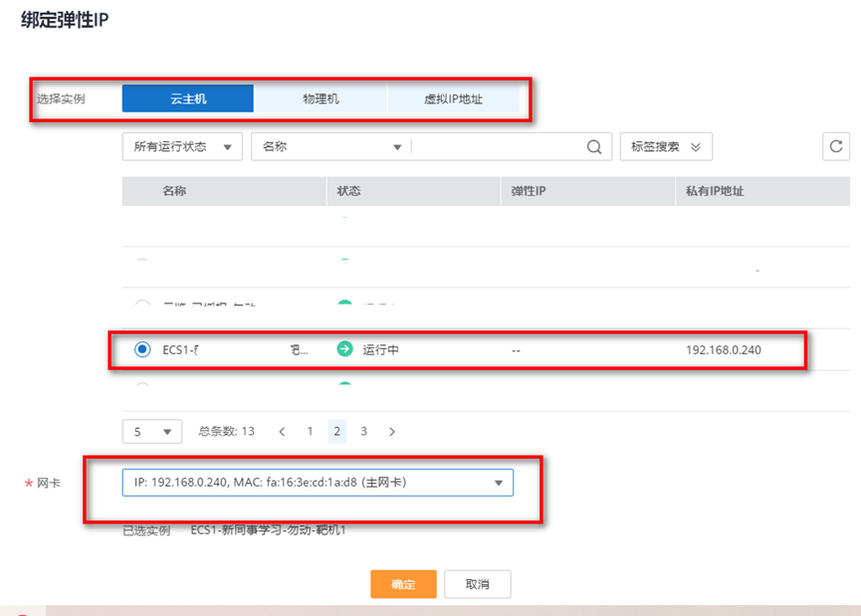
Task: Switch to the 云主机 tab
Action: click(x=188, y=99)
